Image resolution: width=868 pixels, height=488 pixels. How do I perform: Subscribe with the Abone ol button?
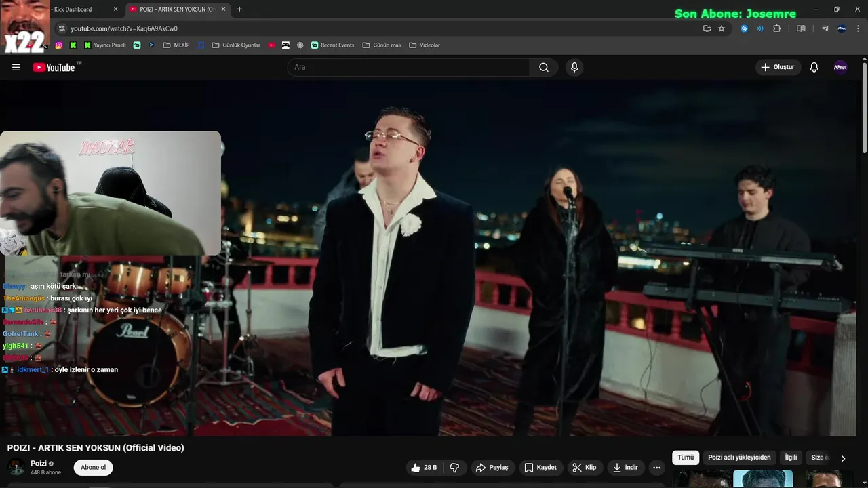[94, 468]
